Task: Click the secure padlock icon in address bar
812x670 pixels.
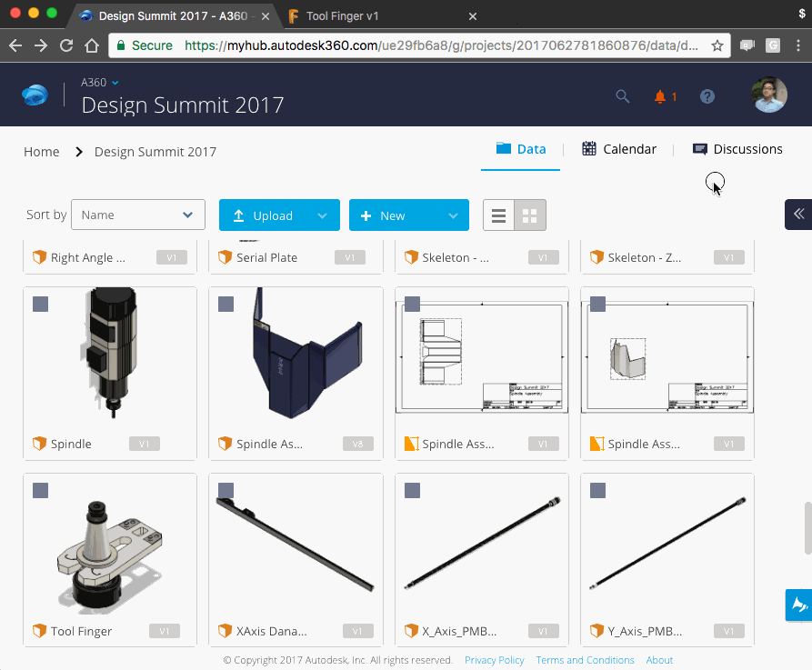Action: (121, 45)
